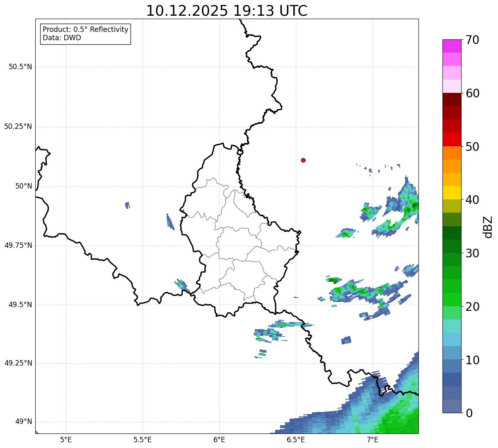
Task: Select the light green segment just below 20
Action: pyautogui.click(x=452, y=313)
